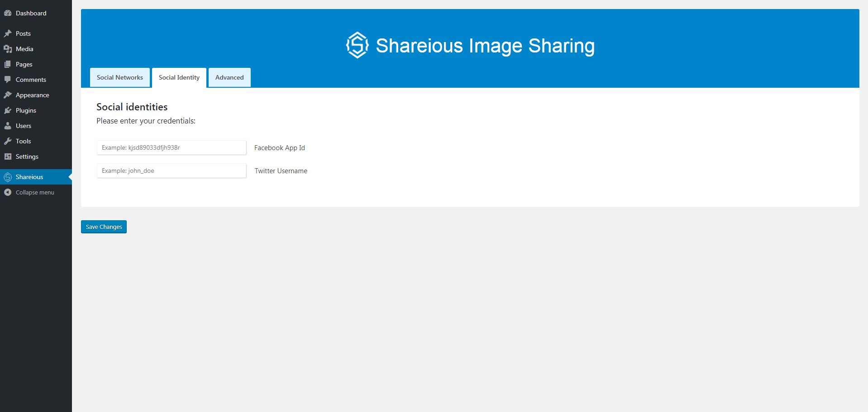The height and width of the screenshot is (412, 868).
Task: Switch to the Social Networks tab
Action: pos(120,77)
